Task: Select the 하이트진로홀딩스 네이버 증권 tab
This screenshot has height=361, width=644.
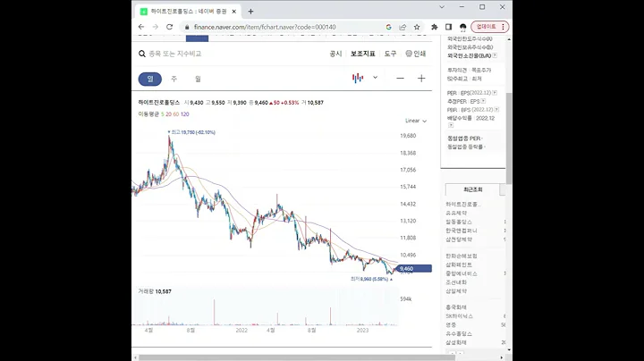Action: (188, 12)
